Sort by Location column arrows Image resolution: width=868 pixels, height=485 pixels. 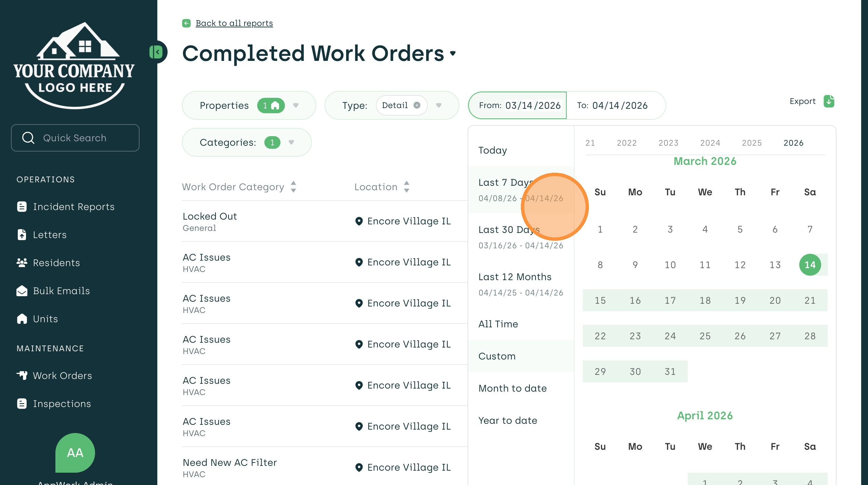point(406,187)
